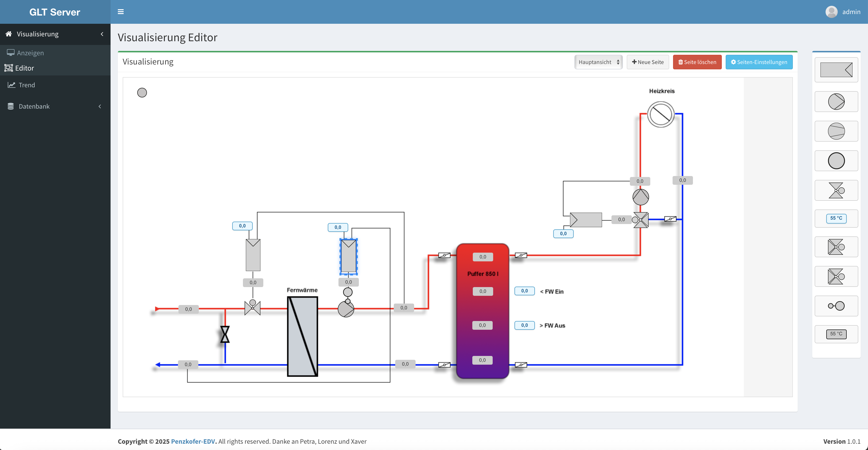Select the pump right of heat exchanger
Image resolution: width=868 pixels, height=450 pixels.
pyautogui.click(x=346, y=309)
